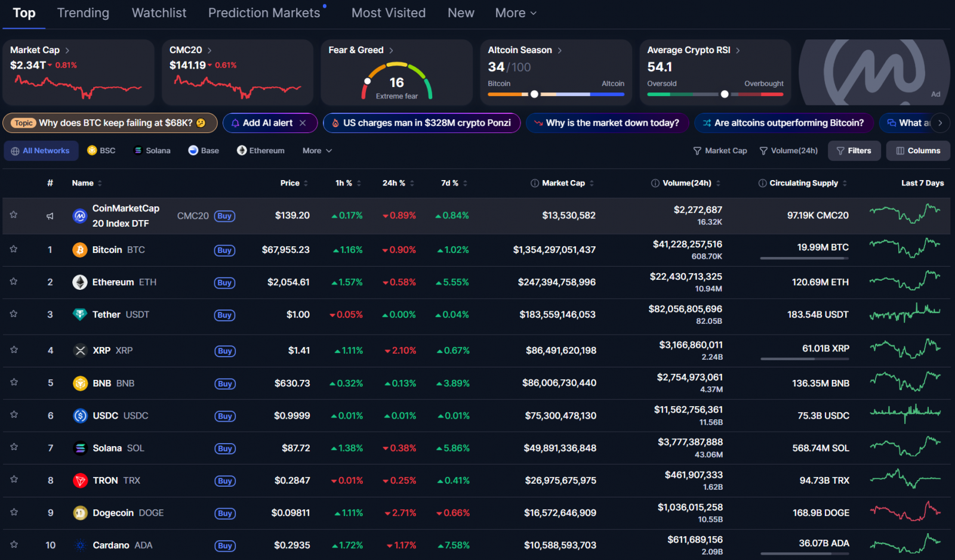Click the Dogecoin logo icon
This screenshot has height=560, width=955.
(x=80, y=513)
